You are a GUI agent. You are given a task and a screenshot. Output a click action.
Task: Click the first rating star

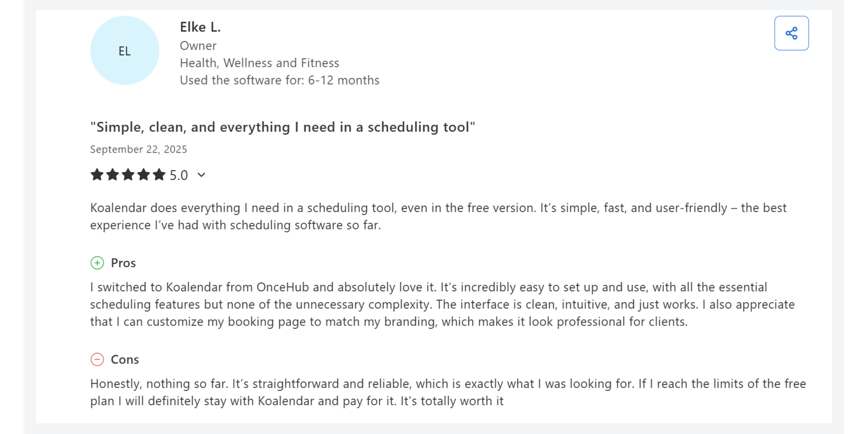[96, 174]
